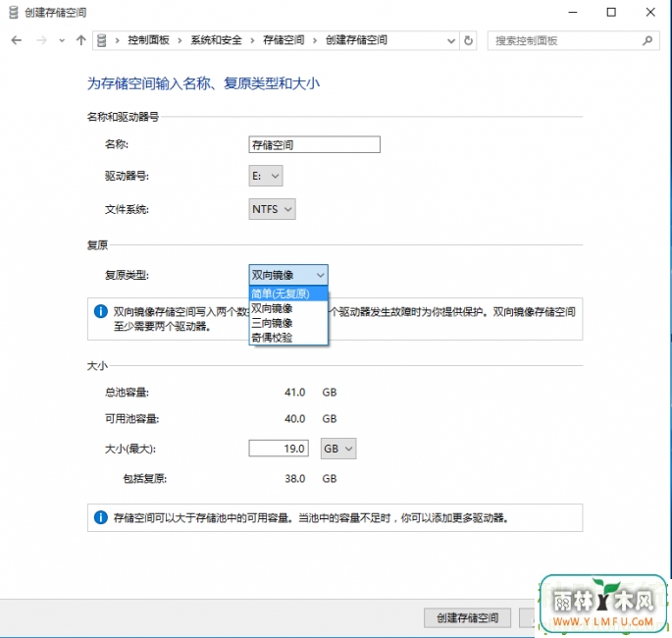Click the window title storage icon
This screenshot has width=672, height=638.
[x=14, y=13]
